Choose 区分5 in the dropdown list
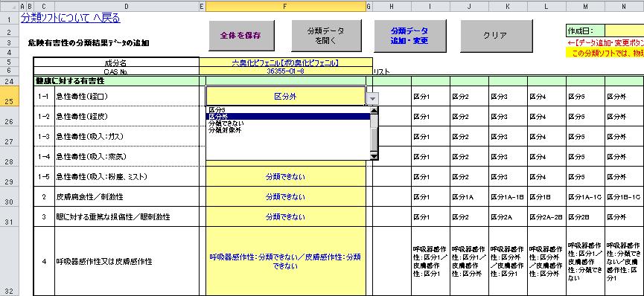 click(x=217, y=110)
